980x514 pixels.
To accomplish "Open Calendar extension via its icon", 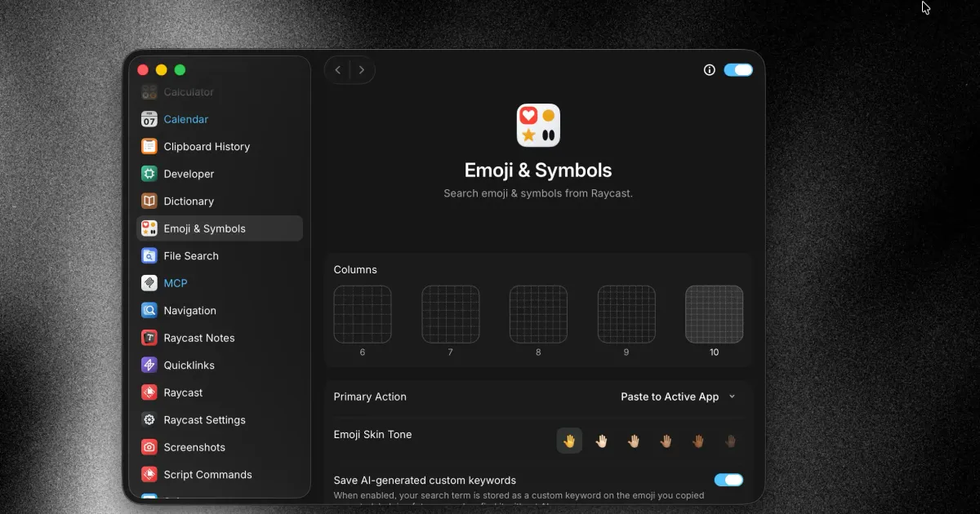I will pos(149,119).
